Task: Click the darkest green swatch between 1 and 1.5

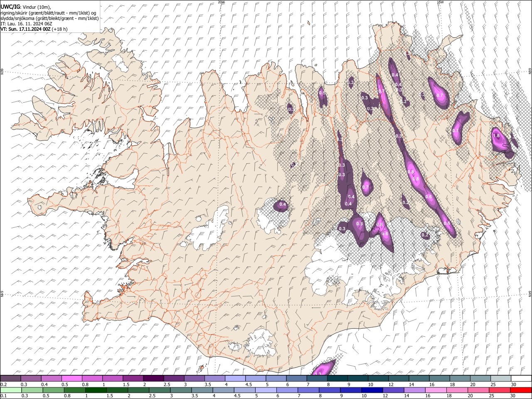Action: pos(96,390)
